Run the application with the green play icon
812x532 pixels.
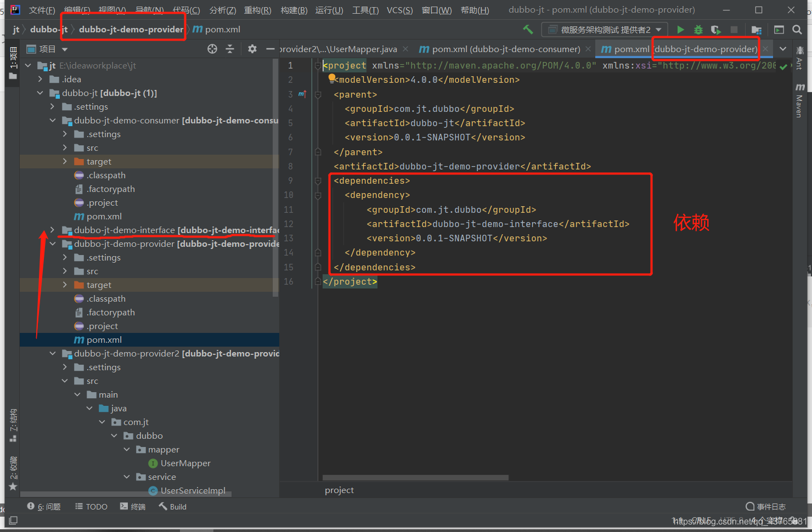pyautogui.click(x=680, y=30)
